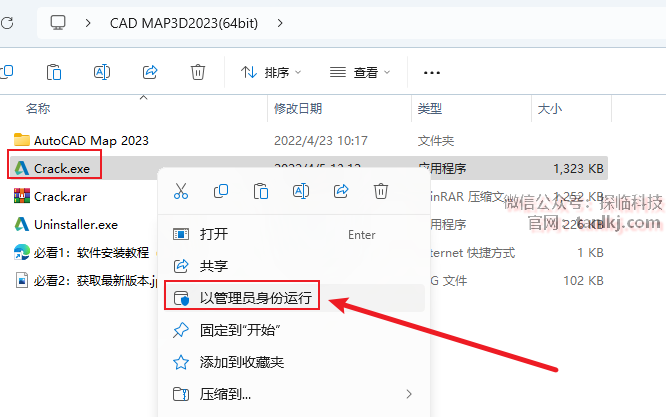Viewport: 666px width, 417px height.
Task: Sort by the 名称 column header
Action: 38,109
